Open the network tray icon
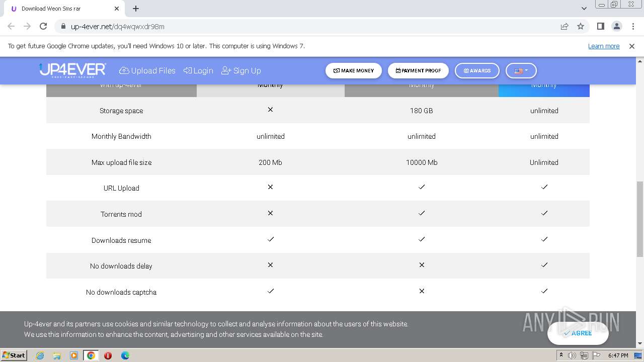 (x=584, y=355)
